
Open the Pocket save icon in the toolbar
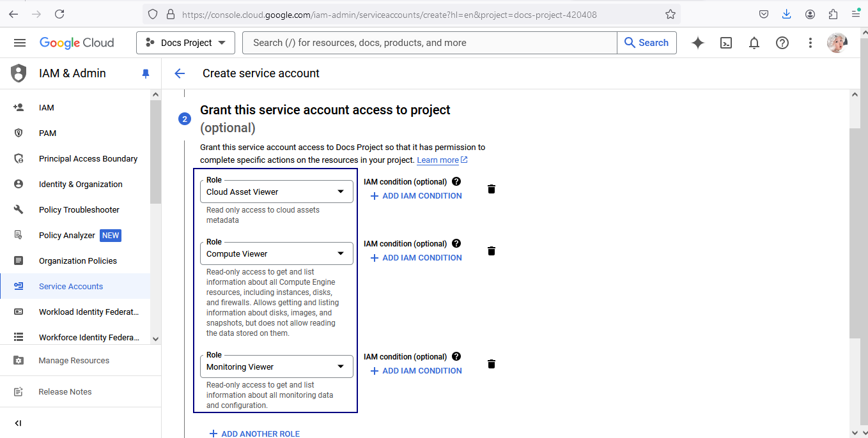tap(764, 14)
